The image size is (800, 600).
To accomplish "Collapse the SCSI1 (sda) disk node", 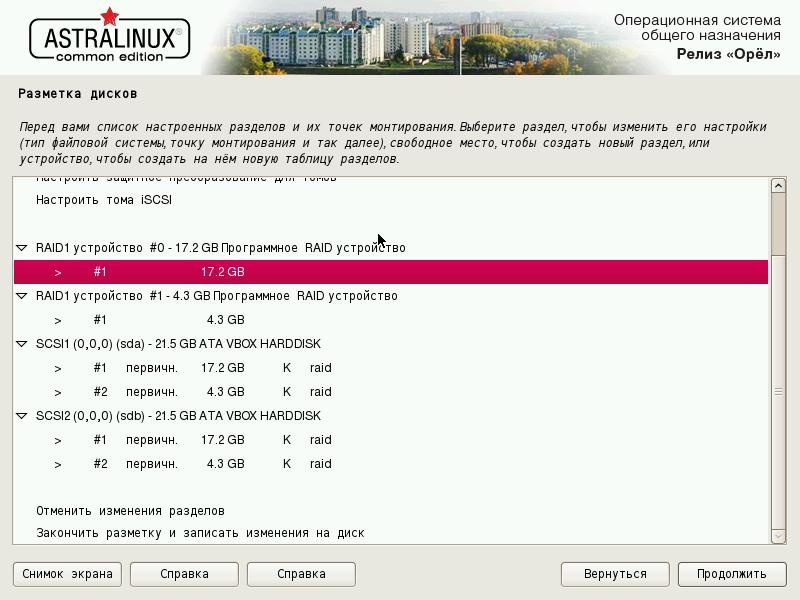I will tap(22, 344).
